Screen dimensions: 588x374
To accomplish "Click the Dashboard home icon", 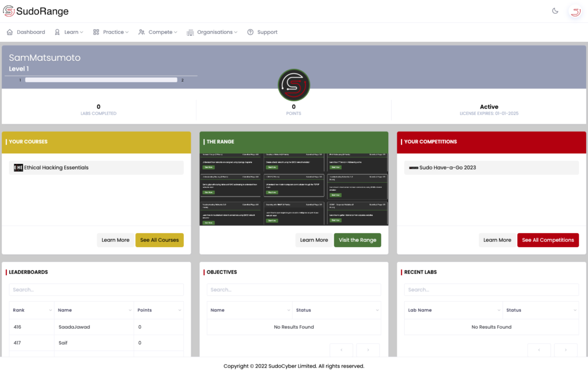I will point(10,32).
